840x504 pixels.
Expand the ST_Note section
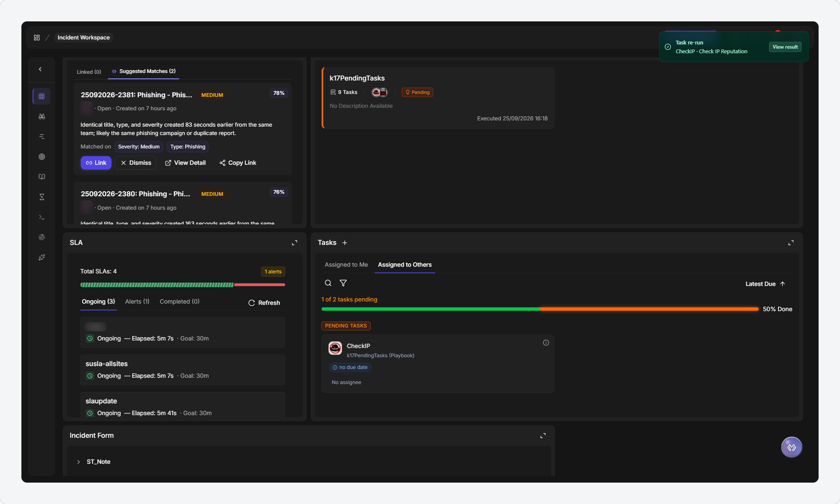coord(78,462)
